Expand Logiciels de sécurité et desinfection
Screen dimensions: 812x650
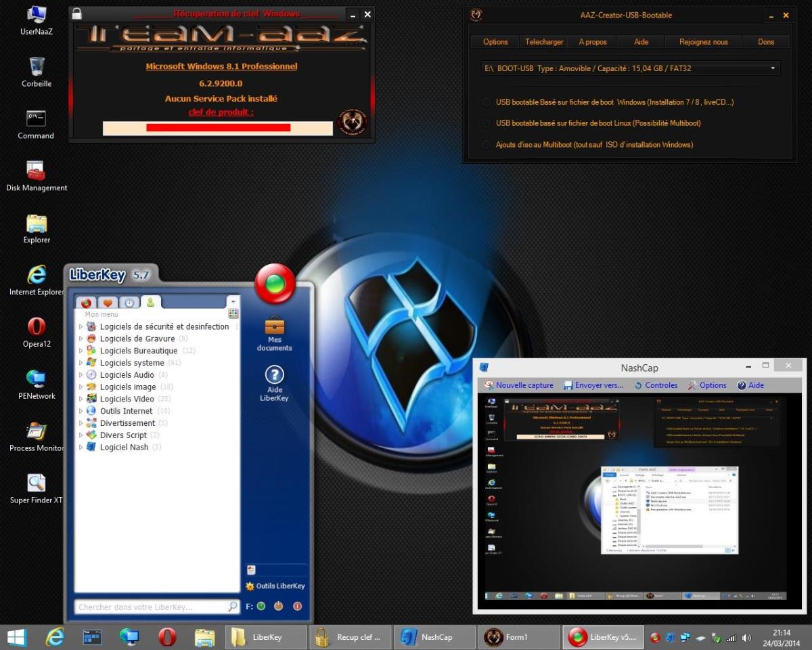tap(81, 326)
